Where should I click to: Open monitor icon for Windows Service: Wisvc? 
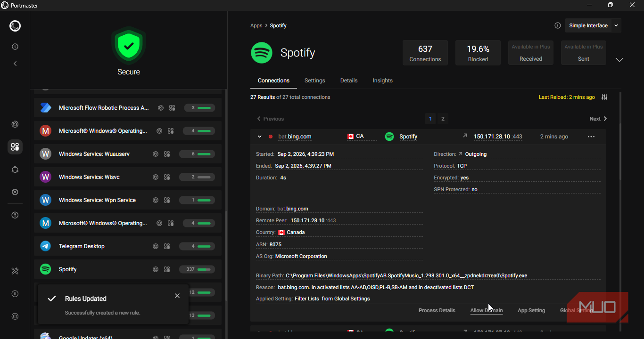click(156, 177)
